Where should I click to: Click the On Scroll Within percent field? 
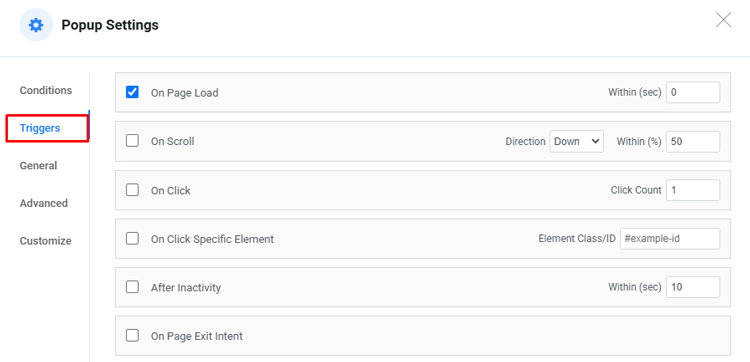[693, 142]
